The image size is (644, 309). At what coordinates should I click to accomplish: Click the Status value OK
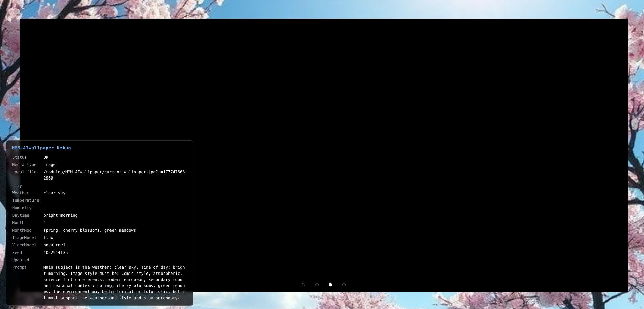coord(46,157)
